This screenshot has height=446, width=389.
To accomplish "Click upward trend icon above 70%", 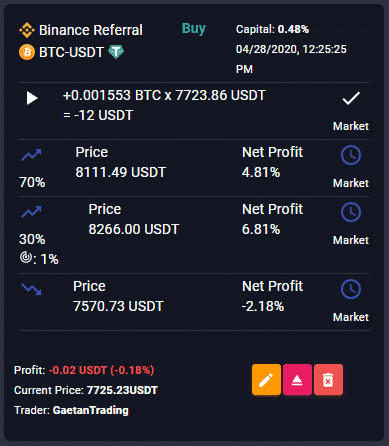I will 31,155.
